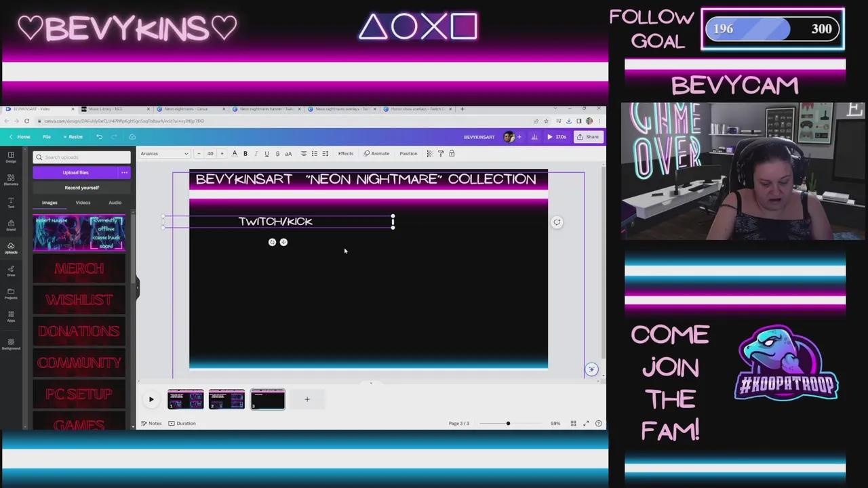Adjust the zoom slider handle
The image size is (868, 488).
508,424
